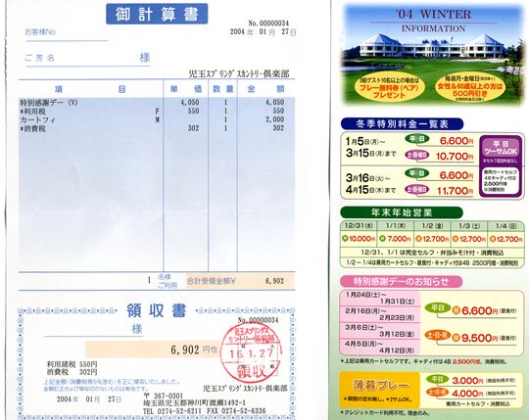Click the '11,700円' weekend price
529x420 pixels.
point(456,191)
